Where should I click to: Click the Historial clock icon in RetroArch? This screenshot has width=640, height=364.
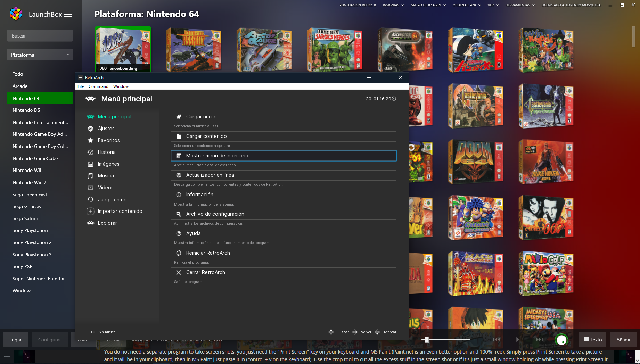click(90, 152)
